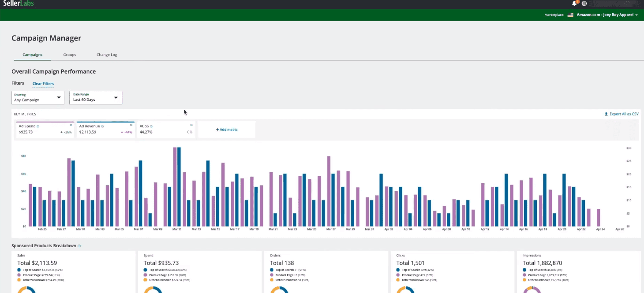
Task: Remove the ACoS metric card
Action: click(192, 125)
